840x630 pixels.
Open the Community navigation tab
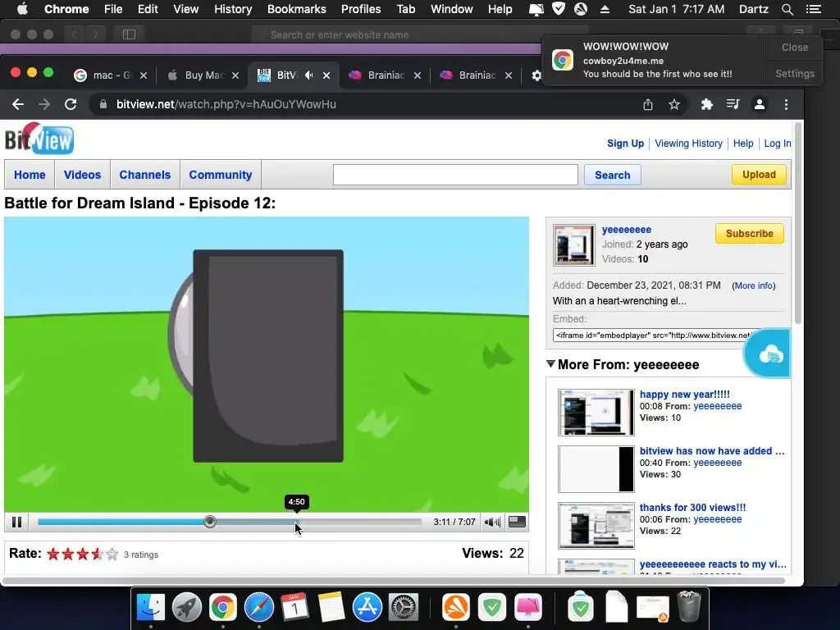220,175
